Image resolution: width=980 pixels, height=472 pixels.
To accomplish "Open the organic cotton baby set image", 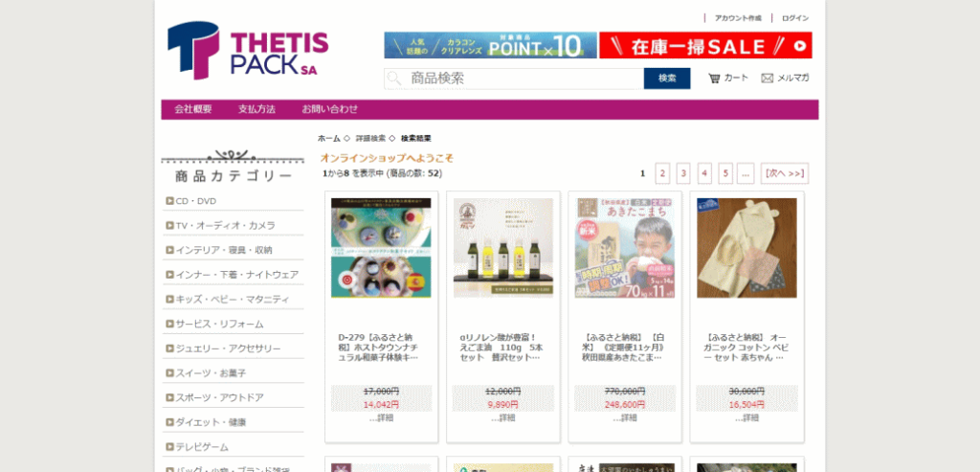I will (746, 248).
